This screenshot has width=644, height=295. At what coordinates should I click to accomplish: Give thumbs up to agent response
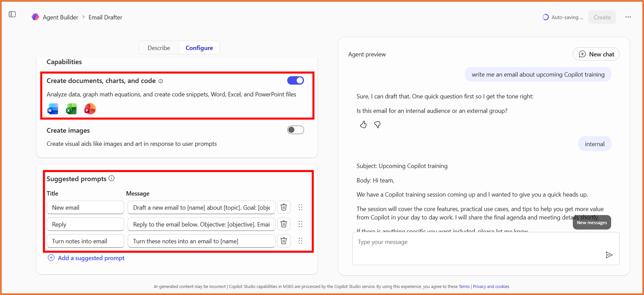(x=363, y=124)
